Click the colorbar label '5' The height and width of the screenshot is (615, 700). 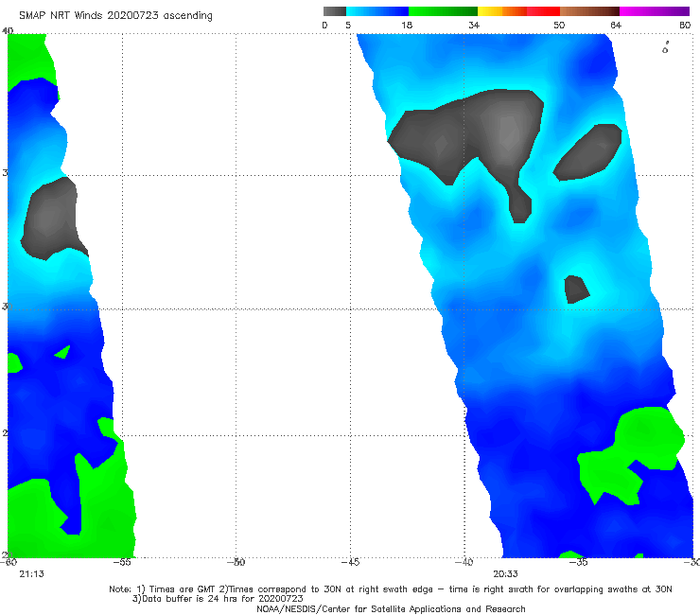[x=348, y=26]
